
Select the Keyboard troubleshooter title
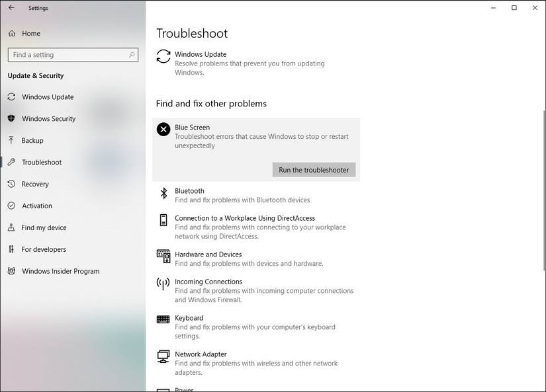(189, 318)
